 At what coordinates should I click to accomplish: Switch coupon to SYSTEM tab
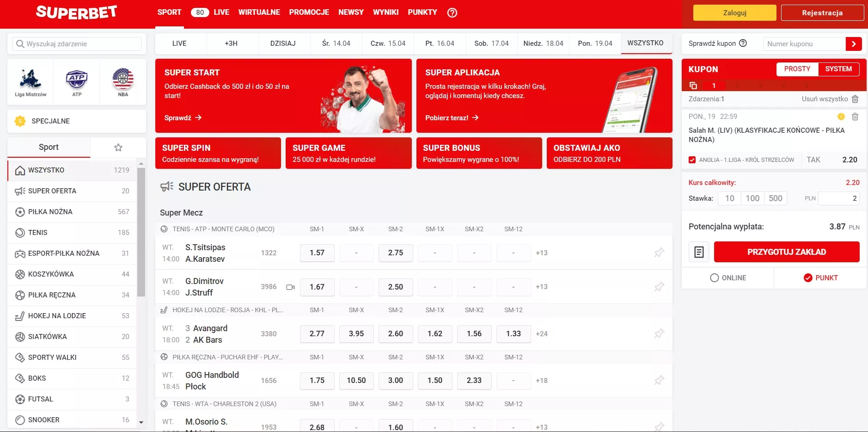[838, 69]
